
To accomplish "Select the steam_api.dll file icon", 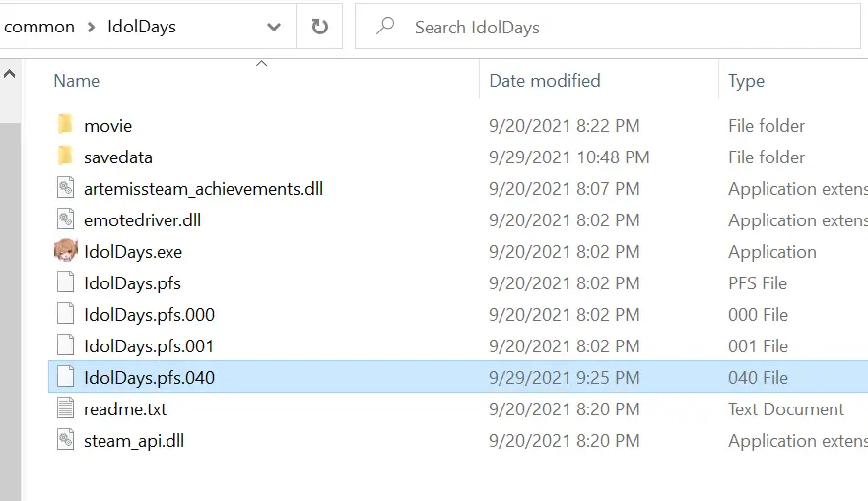I will click(x=65, y=440).
